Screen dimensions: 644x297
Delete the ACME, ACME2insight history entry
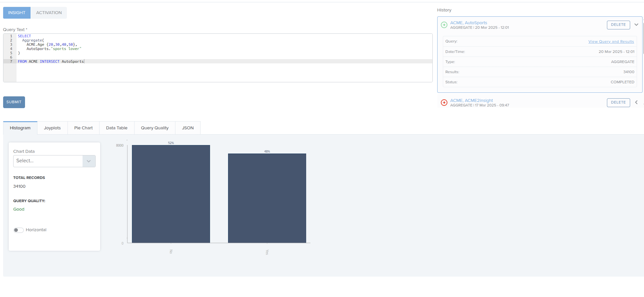618,102
